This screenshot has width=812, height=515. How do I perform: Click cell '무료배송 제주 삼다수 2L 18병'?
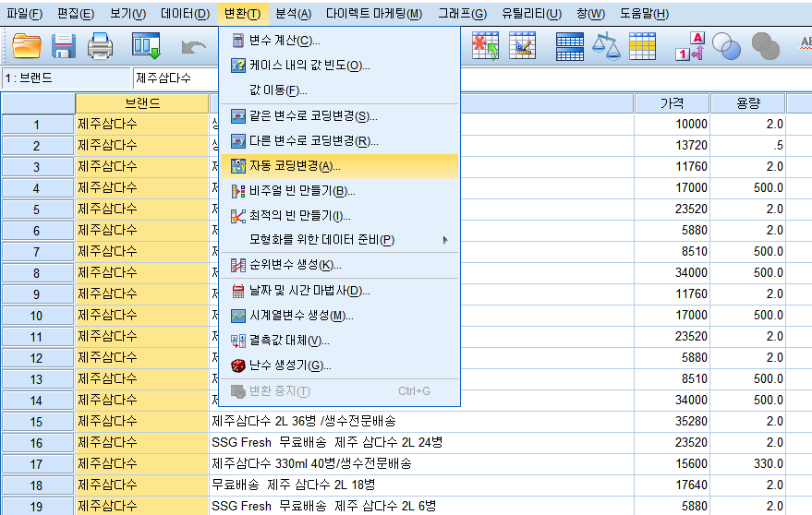pos(422,485)
